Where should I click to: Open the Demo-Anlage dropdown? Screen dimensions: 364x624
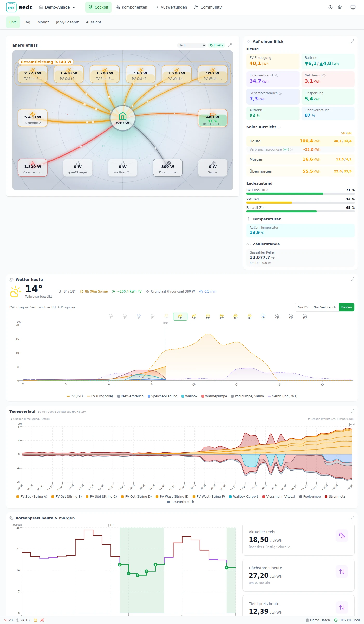[57, 7]
